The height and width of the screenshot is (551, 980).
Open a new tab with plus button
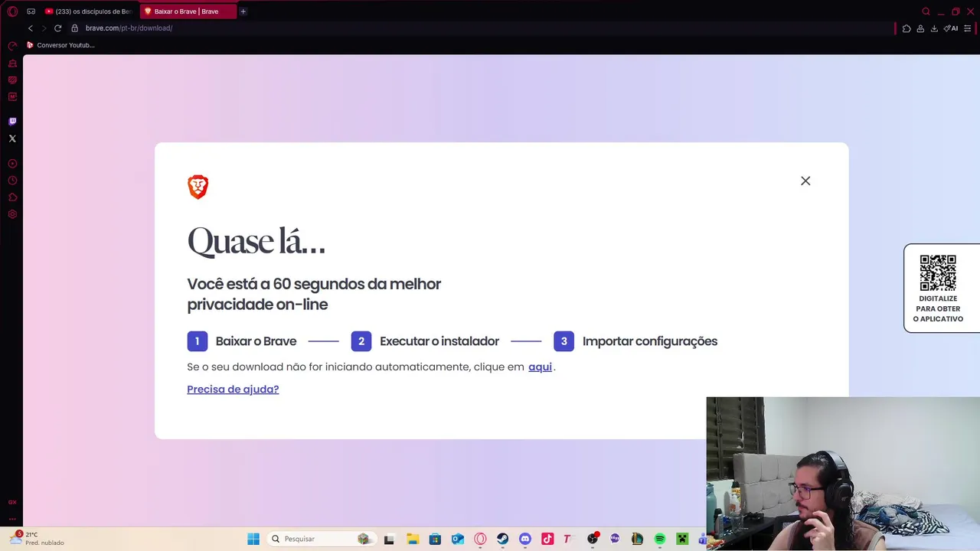(243, 11)
